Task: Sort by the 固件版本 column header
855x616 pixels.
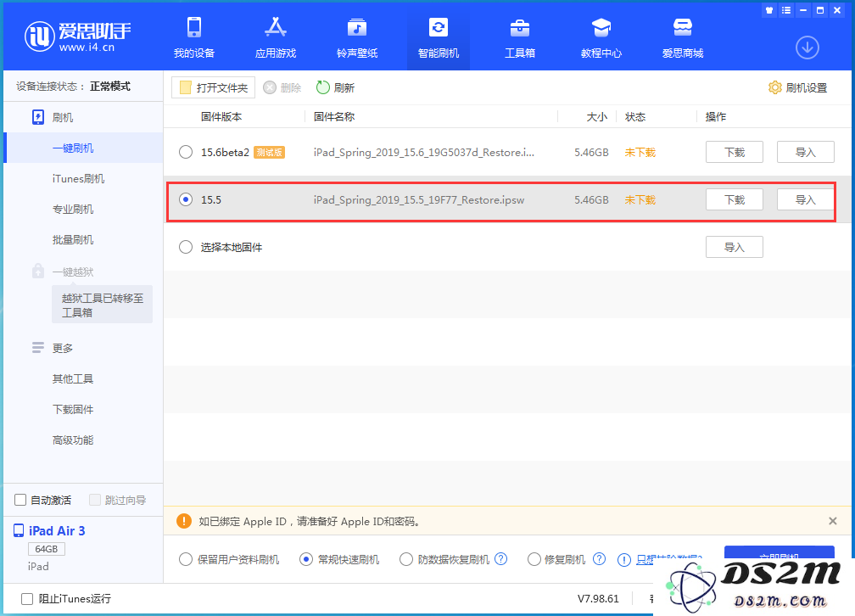Action: coord(221,117)
